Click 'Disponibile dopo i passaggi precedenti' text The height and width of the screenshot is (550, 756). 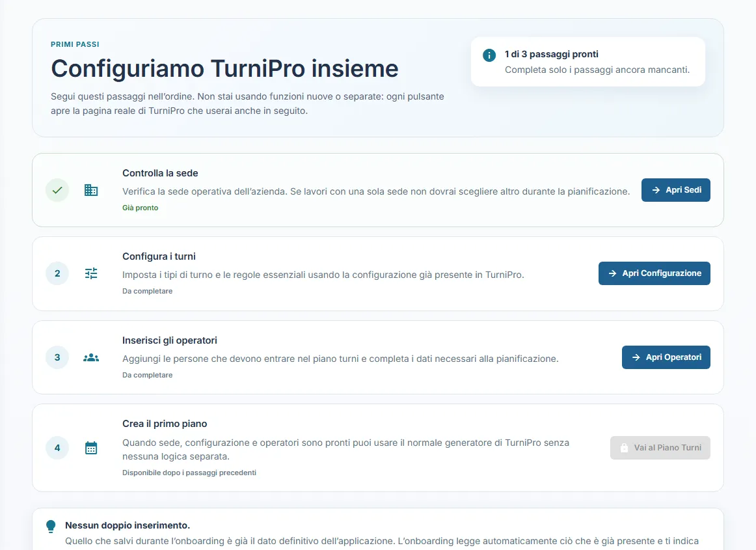coord(189,473)
